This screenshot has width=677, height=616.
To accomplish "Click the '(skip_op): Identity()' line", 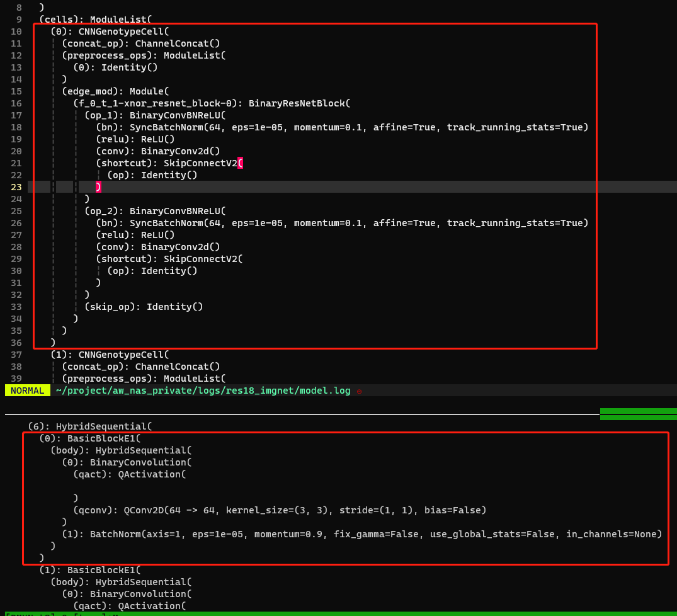I will coord(144,307).
